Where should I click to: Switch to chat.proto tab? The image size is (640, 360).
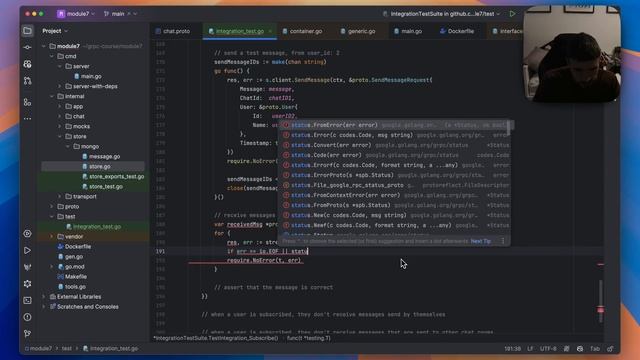click(x=173, y=31)
